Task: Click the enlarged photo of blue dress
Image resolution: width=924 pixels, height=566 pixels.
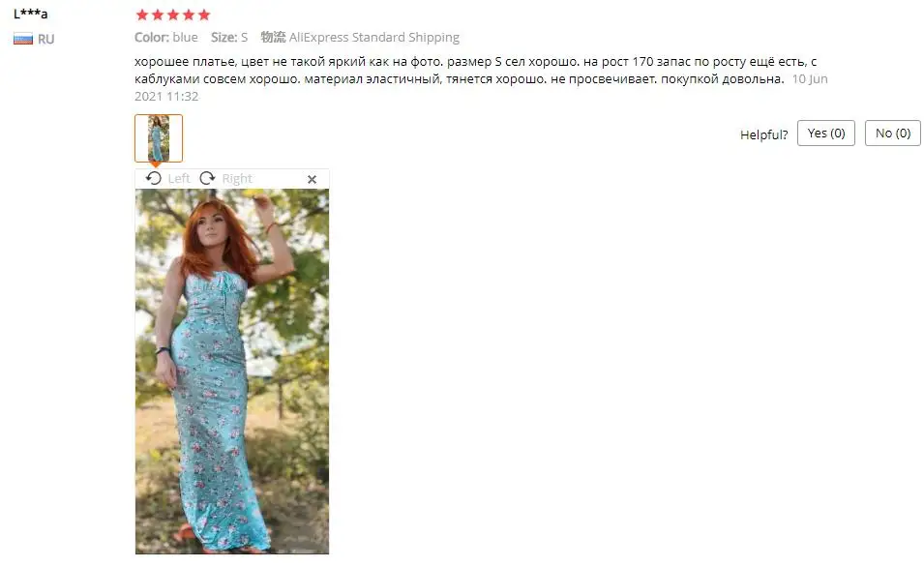Action: [232, 372]
